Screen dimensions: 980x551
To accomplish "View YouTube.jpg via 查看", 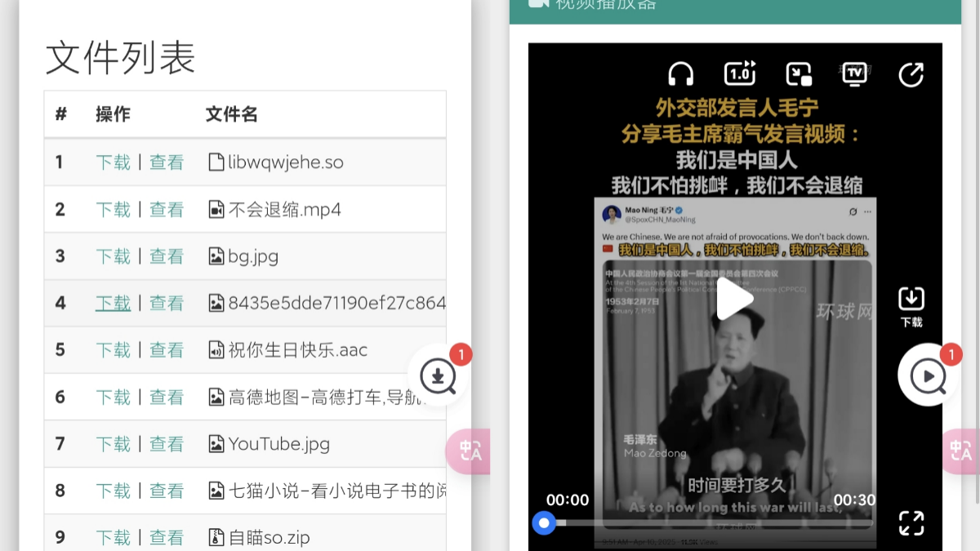I will click(167, 444).
